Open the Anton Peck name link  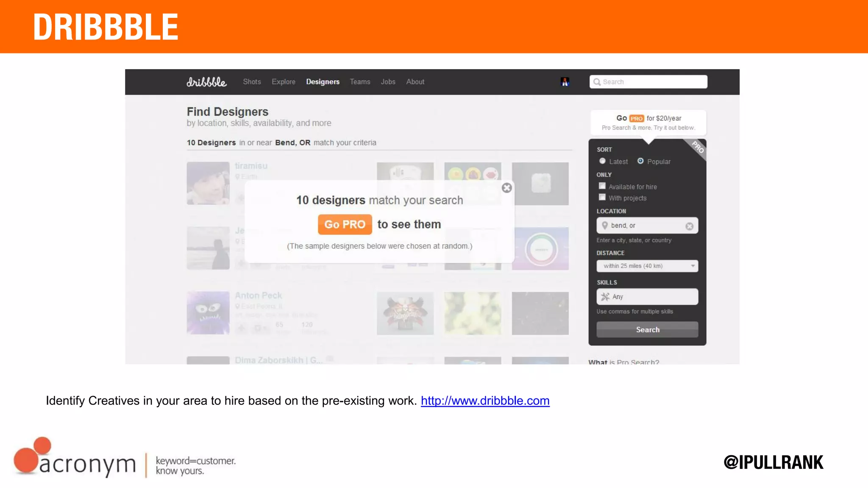259,296
